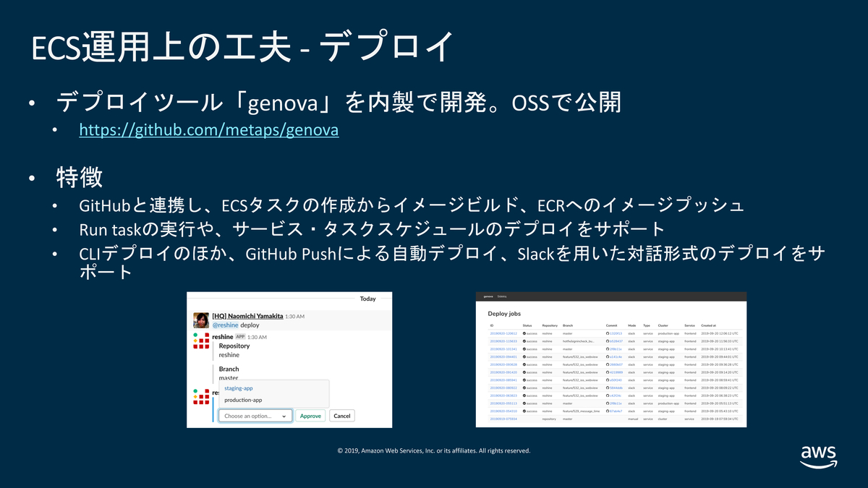Screen dimensions: 868x488
Task: Click the success check icon for job 20190920-091420
Action: 524,372
